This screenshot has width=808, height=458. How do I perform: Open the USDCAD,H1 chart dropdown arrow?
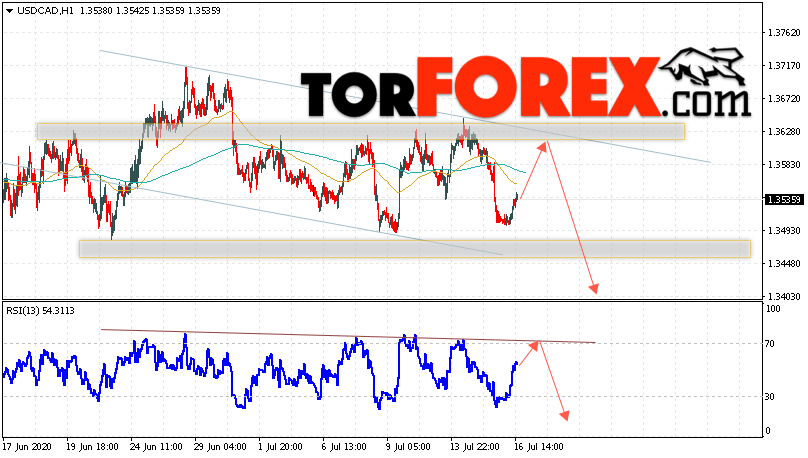pos(9,11)
